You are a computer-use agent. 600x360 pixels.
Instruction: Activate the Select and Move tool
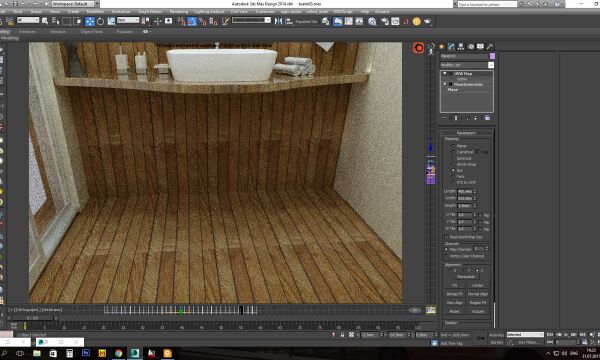click(x=90, y=21)
